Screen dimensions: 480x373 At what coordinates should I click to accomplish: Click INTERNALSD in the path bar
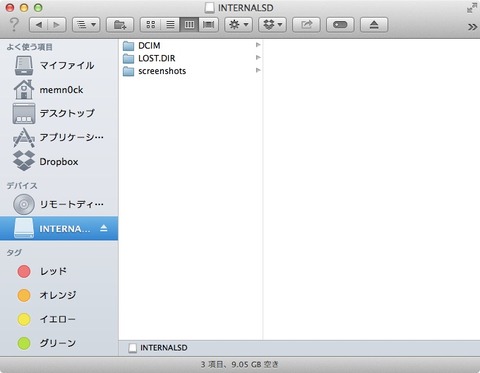coord(158,348)
